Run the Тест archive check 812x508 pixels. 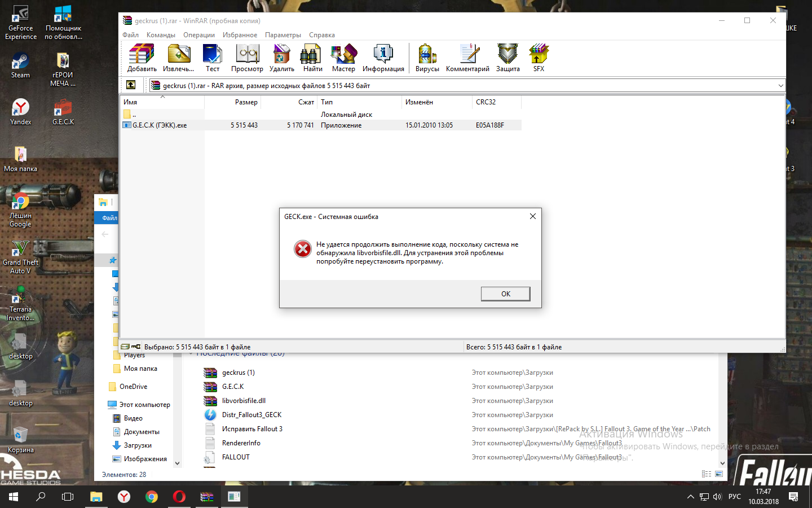[213, 58]
